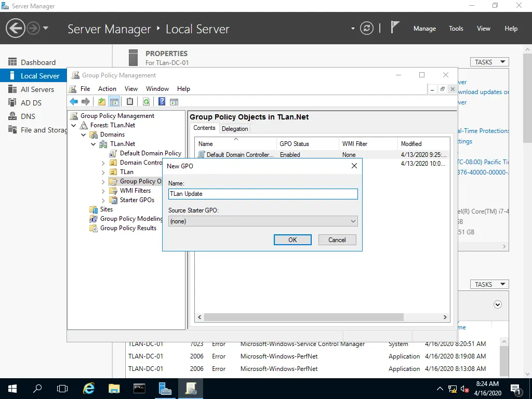Toggle the Show/Hide Console Tree icon
Screen dimensions: 532x399
[114, 101]
